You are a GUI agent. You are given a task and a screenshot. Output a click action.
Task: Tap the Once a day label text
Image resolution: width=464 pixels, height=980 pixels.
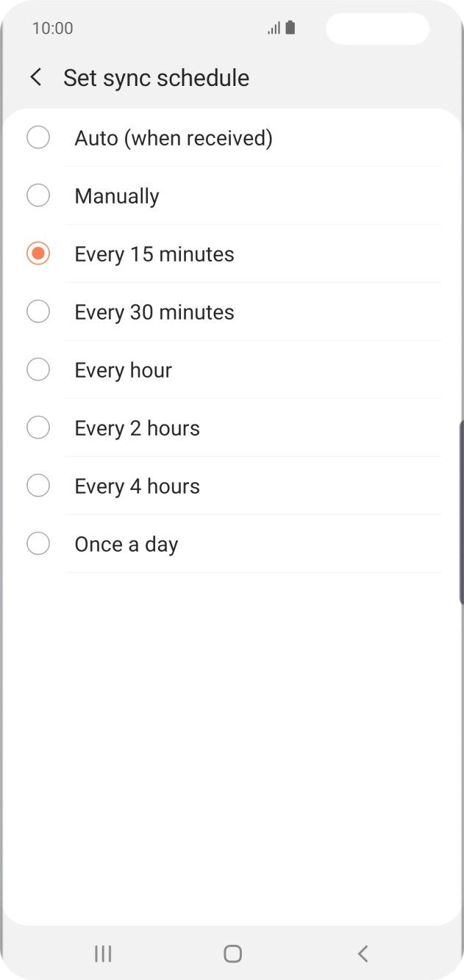tap(126, 544)
